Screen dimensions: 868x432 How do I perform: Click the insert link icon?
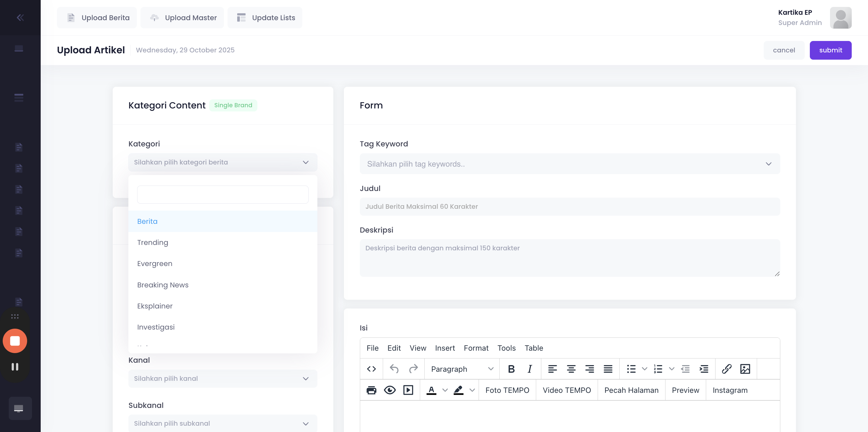[x=726, y=369]
